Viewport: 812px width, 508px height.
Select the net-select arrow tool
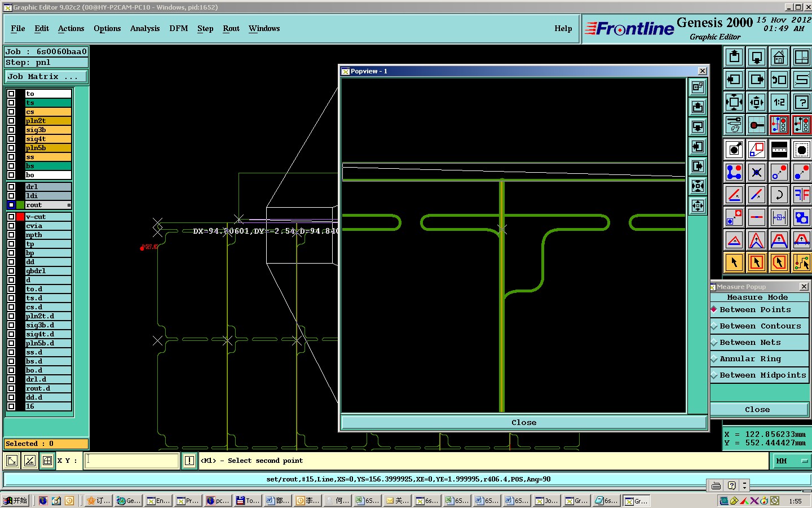click(801, 262)
